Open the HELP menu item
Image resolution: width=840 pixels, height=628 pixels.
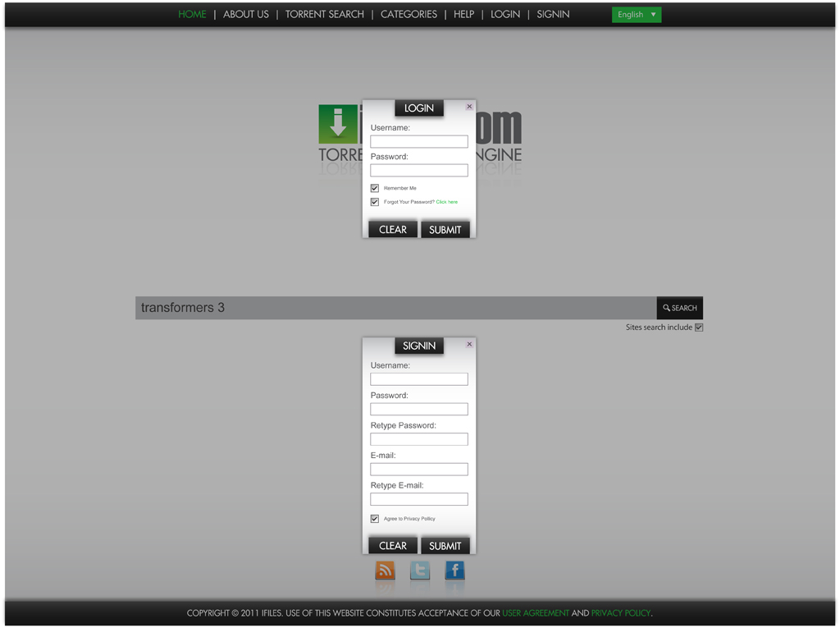pos(463,14)
